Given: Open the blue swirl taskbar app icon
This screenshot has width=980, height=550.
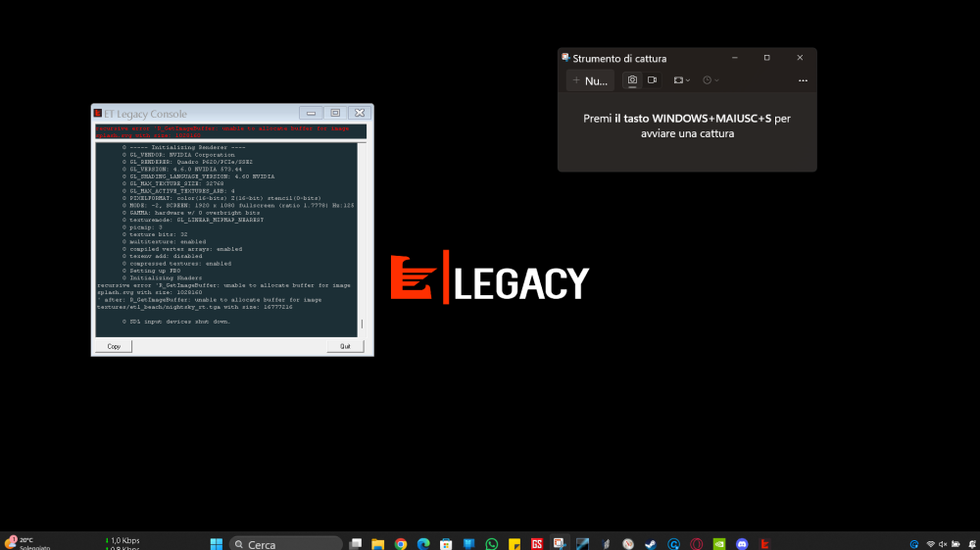Looking at the screenshot, I should 674,544.
